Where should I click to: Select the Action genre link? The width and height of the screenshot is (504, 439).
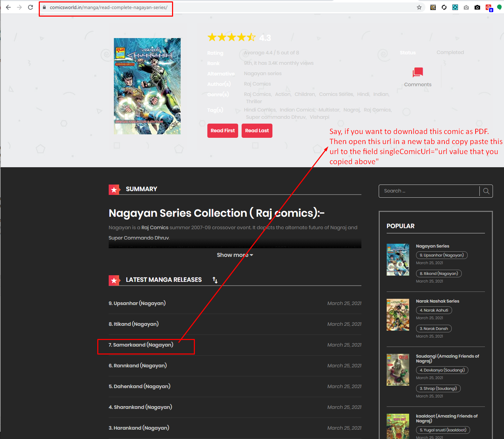point(283,94)
